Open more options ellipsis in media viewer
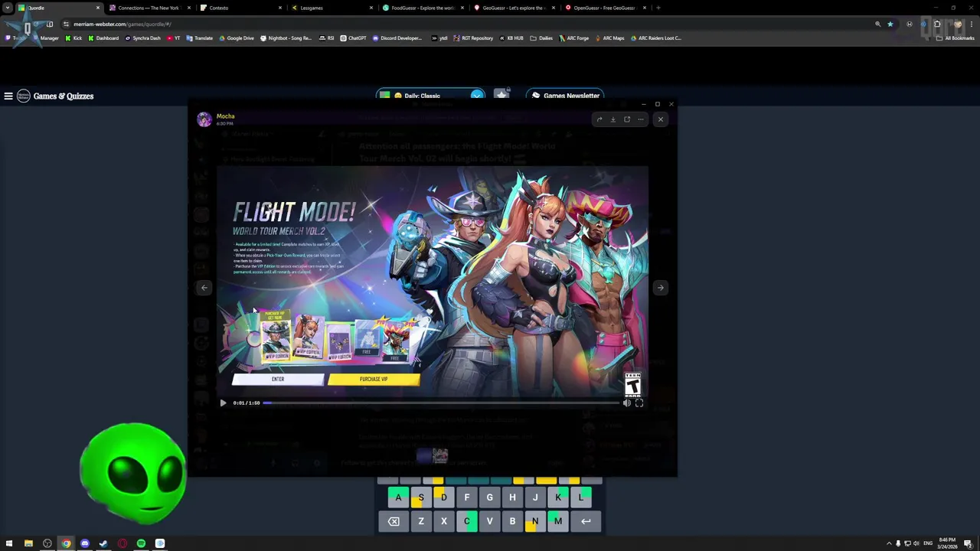The image size is (980, 551). pyautogui.click(x=641, y=119)
